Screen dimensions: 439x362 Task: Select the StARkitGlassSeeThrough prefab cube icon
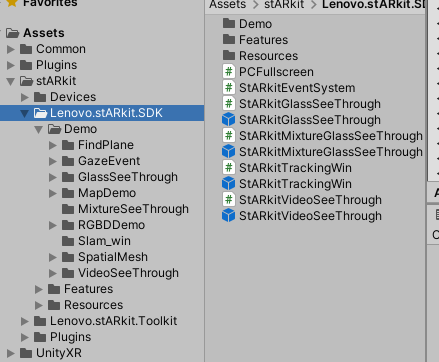pyautogui.click(x=229, y=120)
